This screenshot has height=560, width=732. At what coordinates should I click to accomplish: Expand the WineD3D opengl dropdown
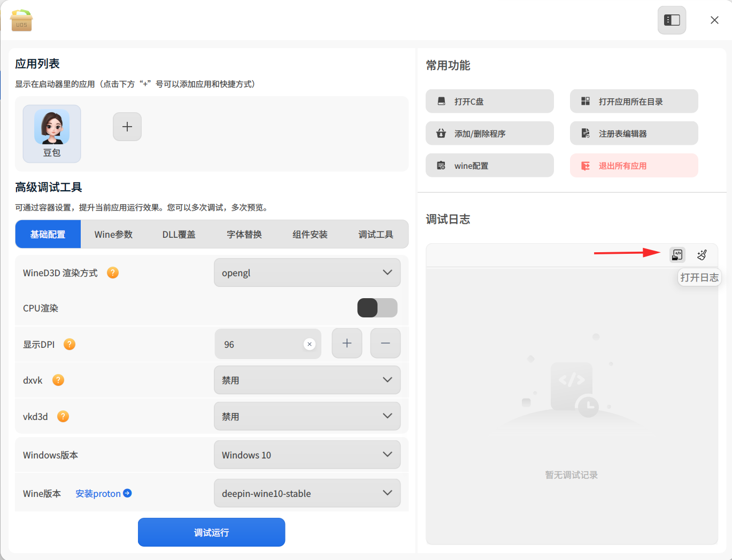pyautogui.click(x=307, y=273)
